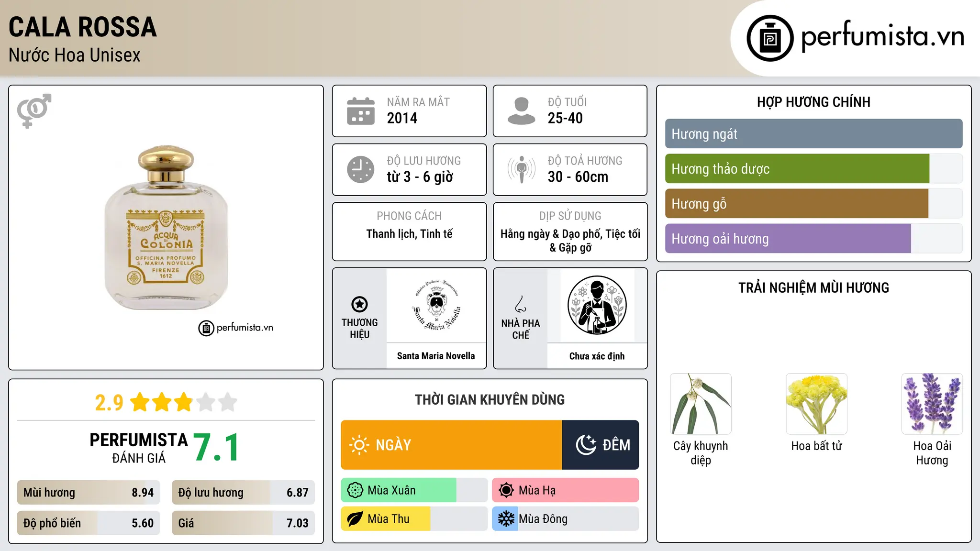The width and height of the screenshot is (980, 551).
Task: Click the Hương gỗ accord bar
Action: (813, 204)
